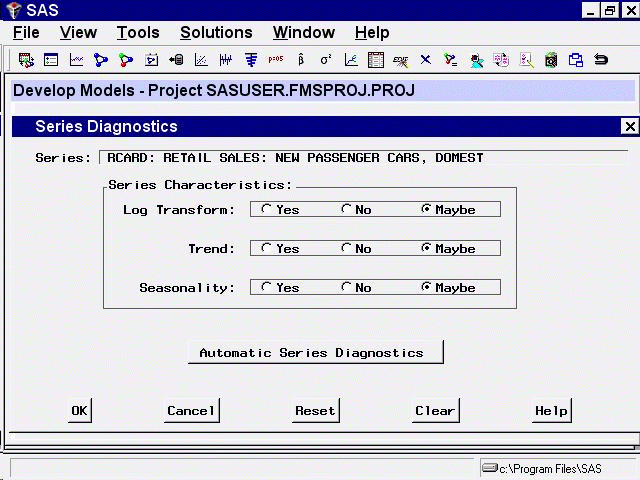Screen dimensions: 640x480
Task: Click the p=.05 toolbar icon
Action: point(276,59)
